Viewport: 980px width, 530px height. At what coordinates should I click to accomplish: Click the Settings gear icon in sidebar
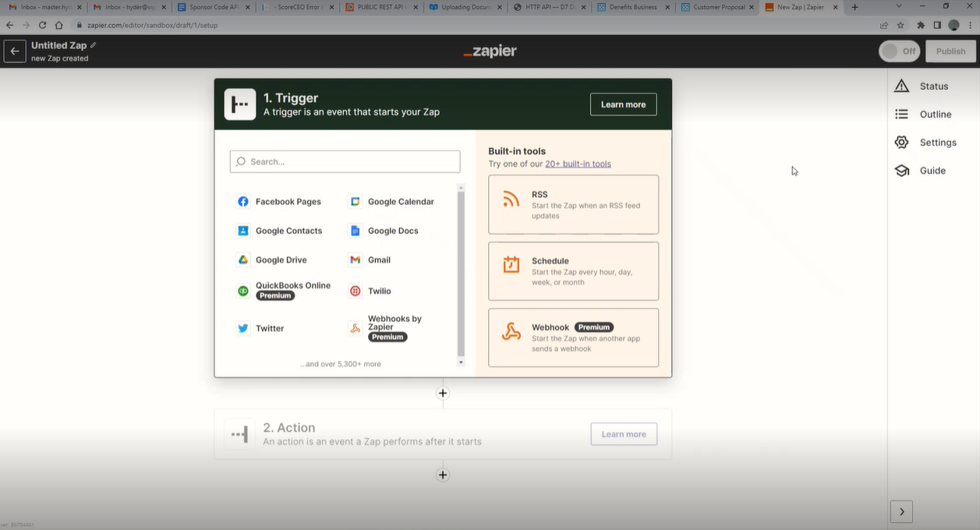click(902, 143)
